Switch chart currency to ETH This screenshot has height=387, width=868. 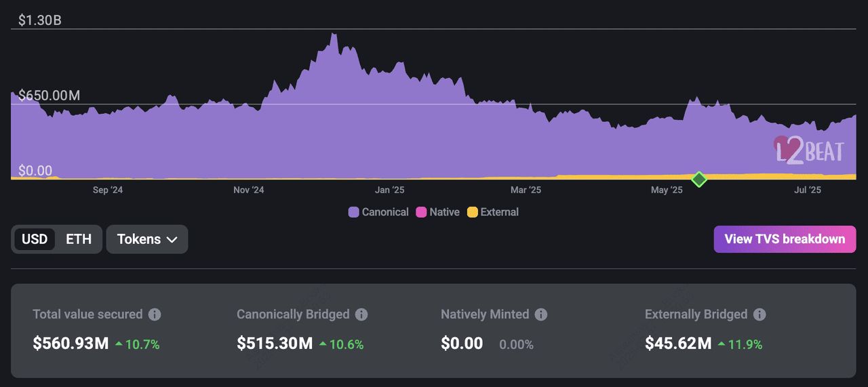pos(79,239)
